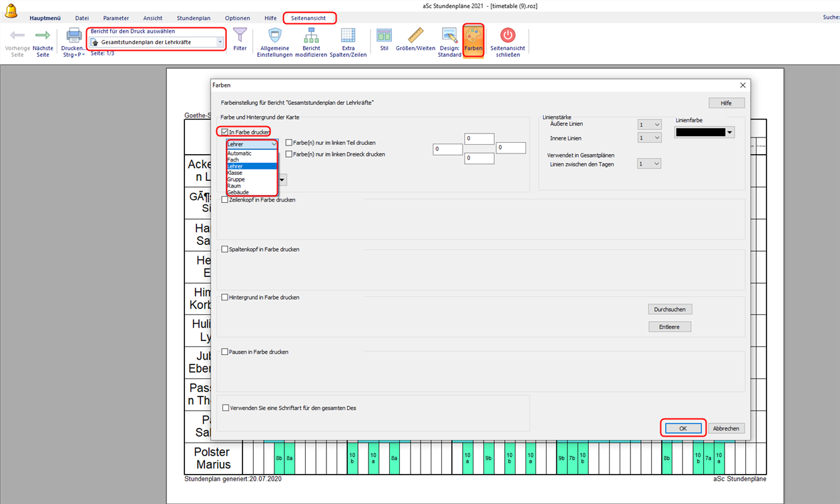The image size is (840, 504).
Task: Check Zeilenkopf in Farbe drucken
Action: [x=225, y=200]
